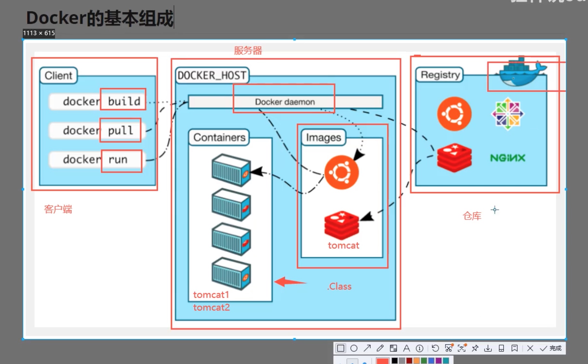Pick the purple color swatch
Image resolution: width=588 pixels, height=364 pixels.
coord(439,360)
